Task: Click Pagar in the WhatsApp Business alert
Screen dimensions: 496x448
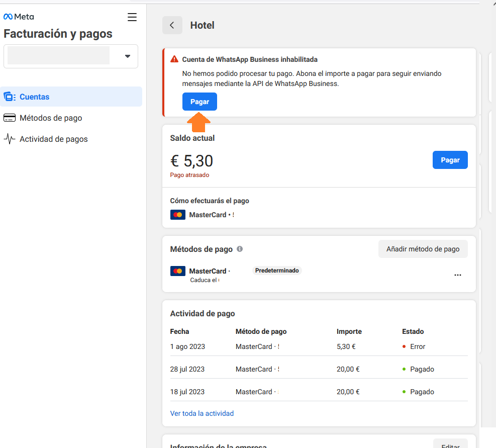Action: tap(200, 102)
